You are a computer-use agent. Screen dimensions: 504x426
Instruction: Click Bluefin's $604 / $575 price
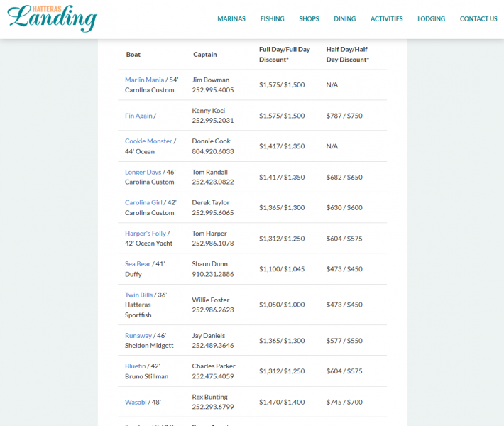pyautogui.click(x=344, y=371)
